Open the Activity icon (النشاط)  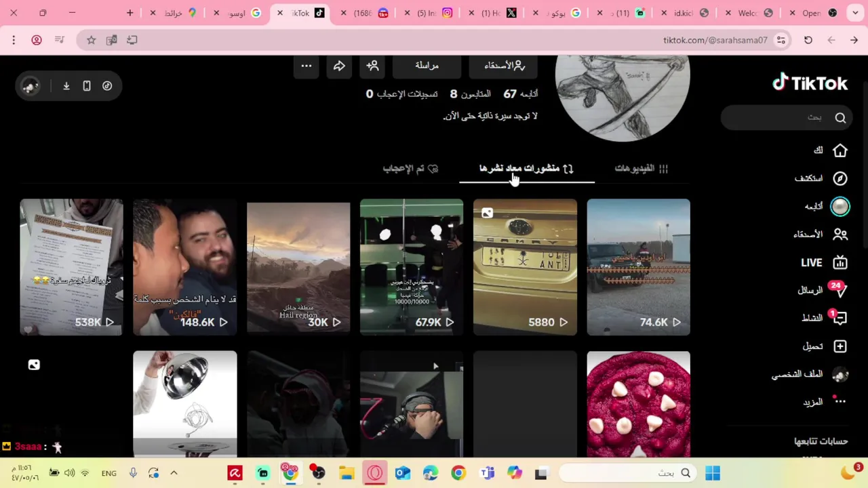pyautogui.click(x=839, y=318)
